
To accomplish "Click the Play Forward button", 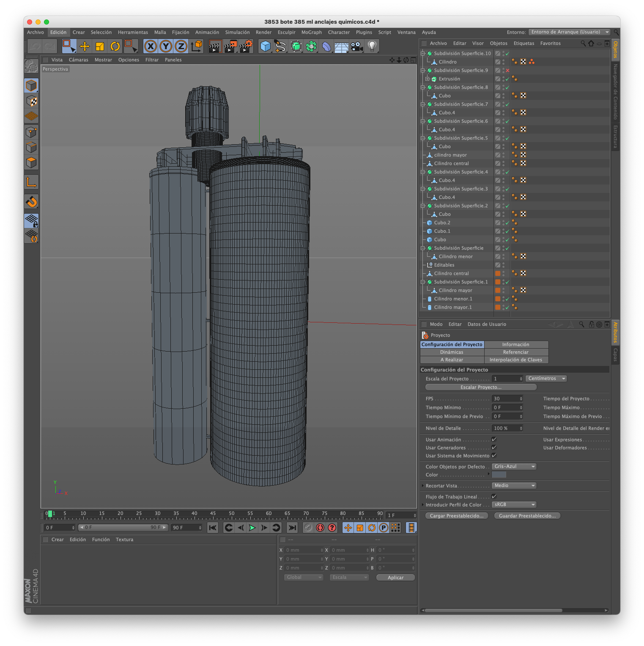I will click(x=252, y=528).
